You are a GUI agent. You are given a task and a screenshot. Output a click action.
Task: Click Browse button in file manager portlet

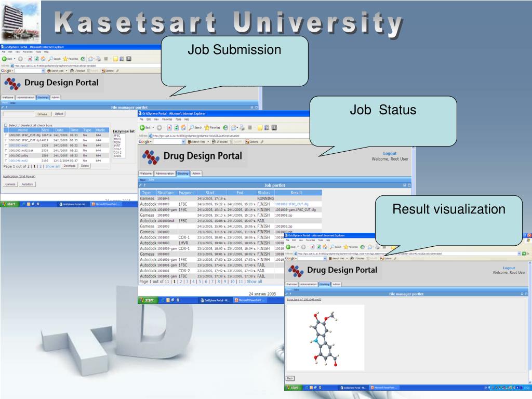tap(43, 114)
